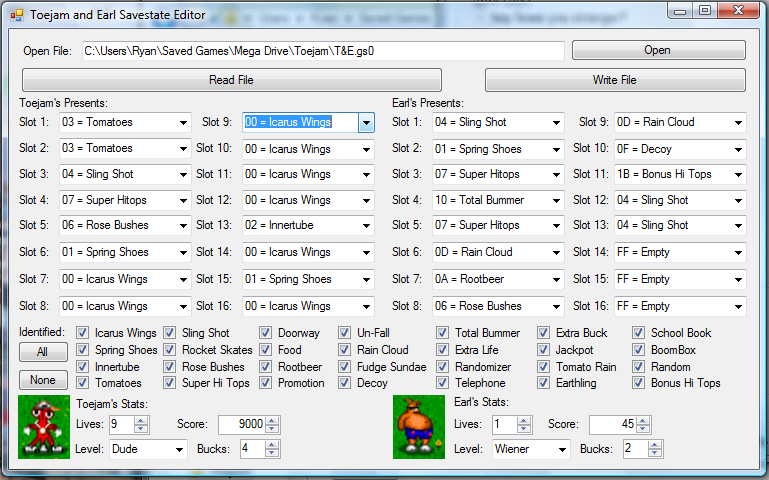
Task: Click Toejam's Bucks value field
Action: click(253, 450)
